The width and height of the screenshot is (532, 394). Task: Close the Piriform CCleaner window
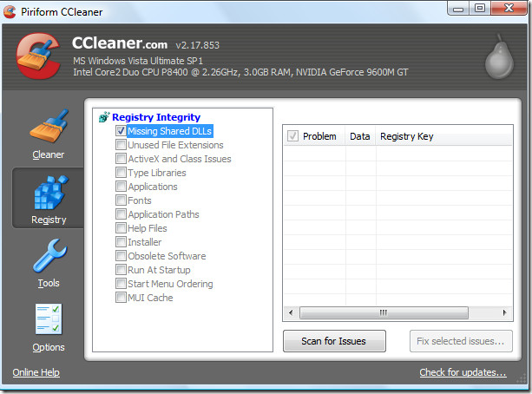(x=509, y=8)
